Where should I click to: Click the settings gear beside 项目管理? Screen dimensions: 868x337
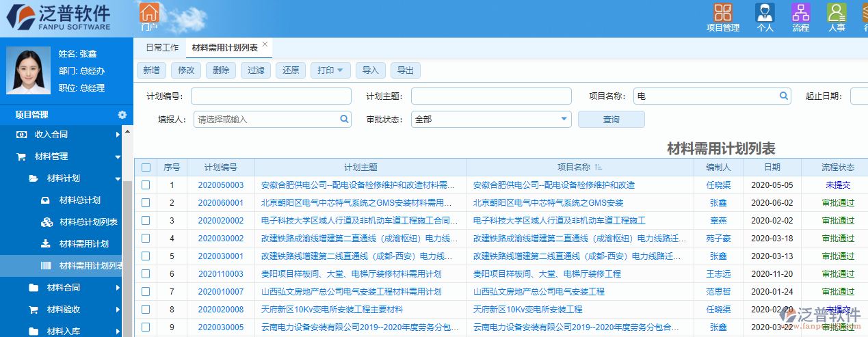(122, 115)
